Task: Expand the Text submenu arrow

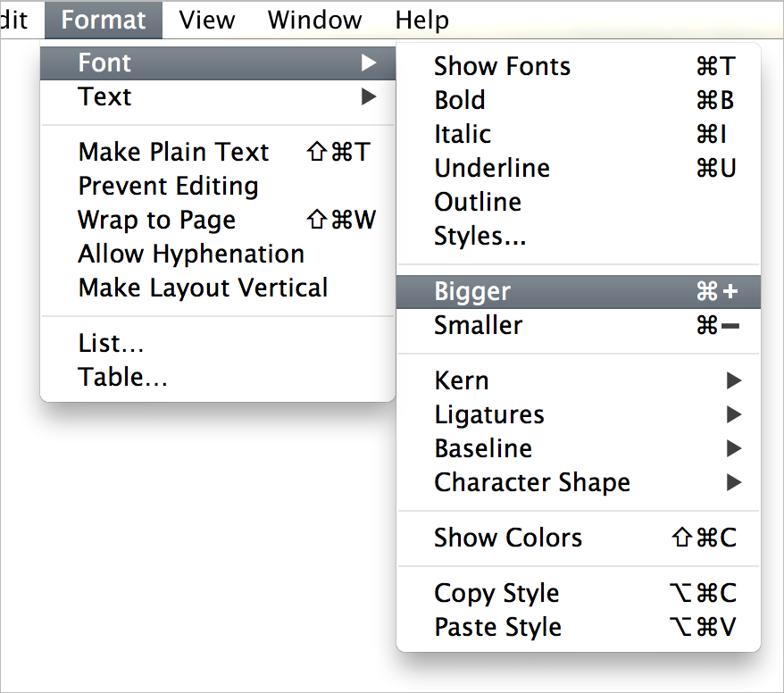Action: click(x=369, y=96)
